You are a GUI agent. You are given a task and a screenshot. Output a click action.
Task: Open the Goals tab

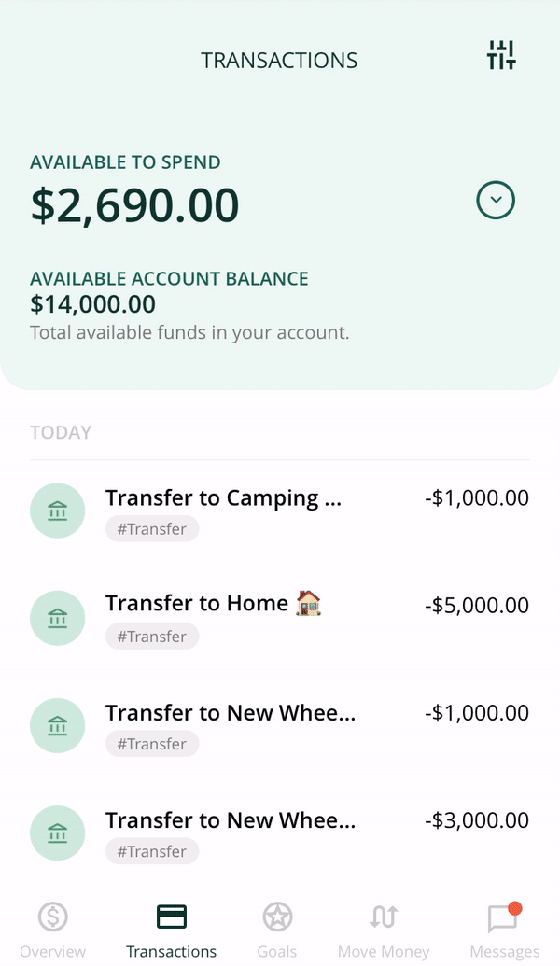277,931
